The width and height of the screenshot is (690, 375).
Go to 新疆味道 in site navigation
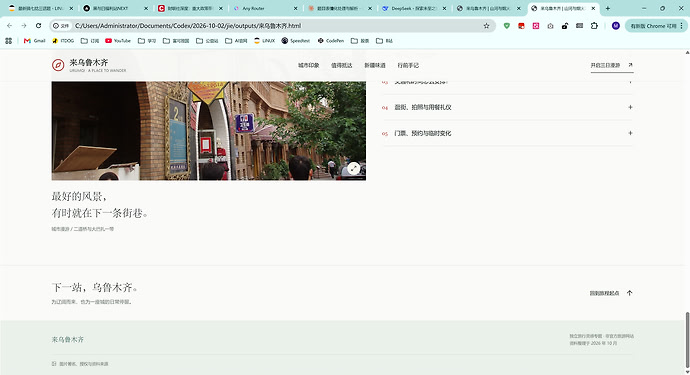point(374,65)
